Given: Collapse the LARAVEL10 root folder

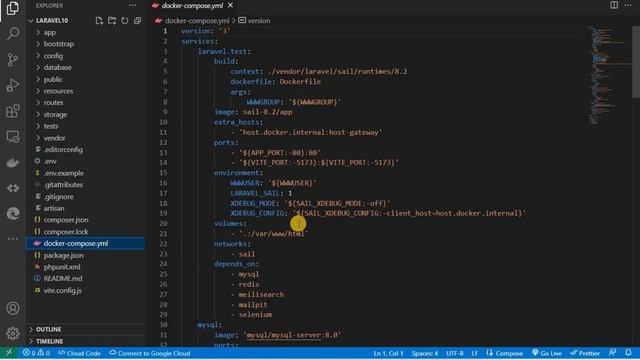Looking at the screenshot, I should pos(51,20).
